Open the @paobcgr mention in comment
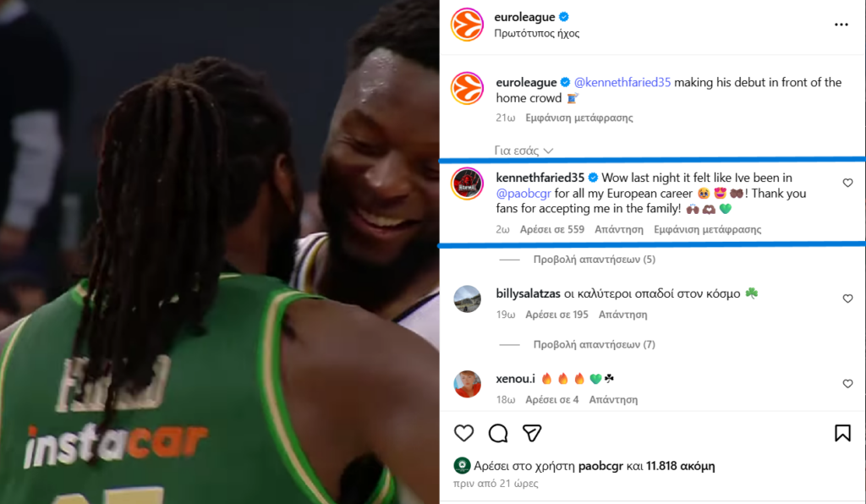The height and width of the screenshot is (504, 866). click(x=523, y=193)
